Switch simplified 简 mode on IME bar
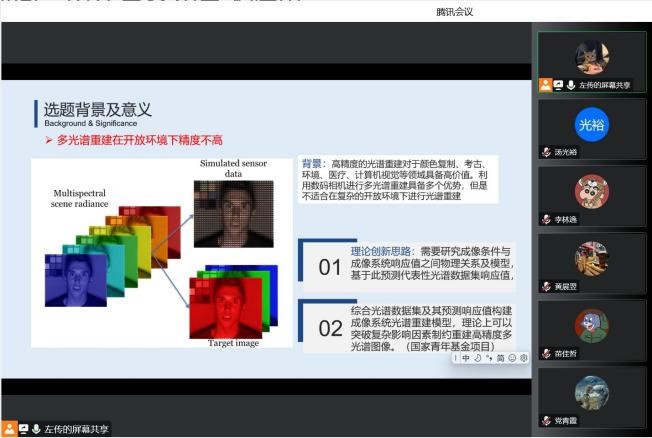Viewport: 652px width, 438px height. click(x=500, y=358)
